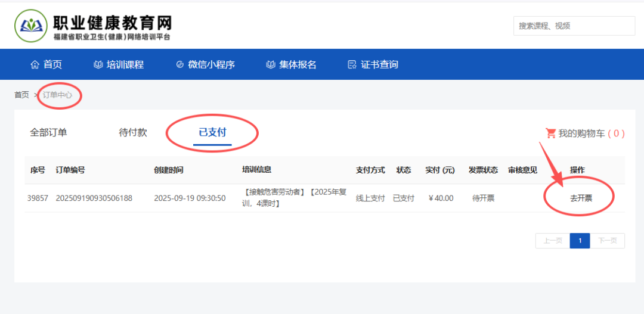Select the 已支付 tab

tap(212, 132)
